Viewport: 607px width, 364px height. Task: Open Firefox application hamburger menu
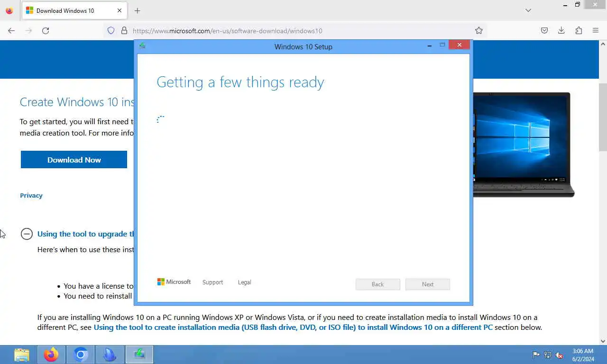596,30
